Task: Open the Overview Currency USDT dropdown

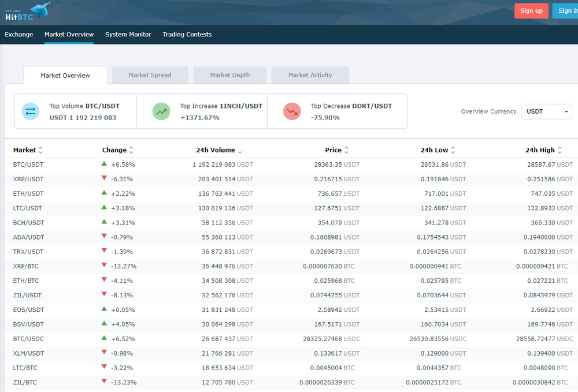Action: pos(546,111)
